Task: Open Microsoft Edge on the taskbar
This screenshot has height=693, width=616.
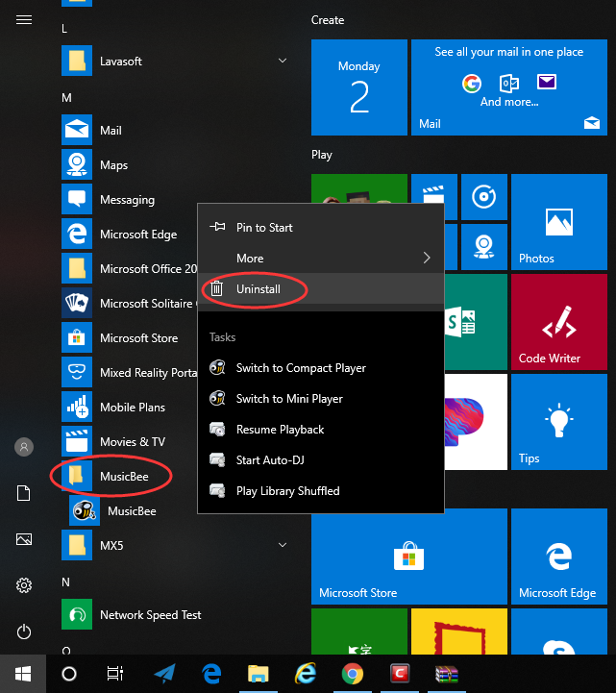Action: pyautogui.click(x=211, y=674)
